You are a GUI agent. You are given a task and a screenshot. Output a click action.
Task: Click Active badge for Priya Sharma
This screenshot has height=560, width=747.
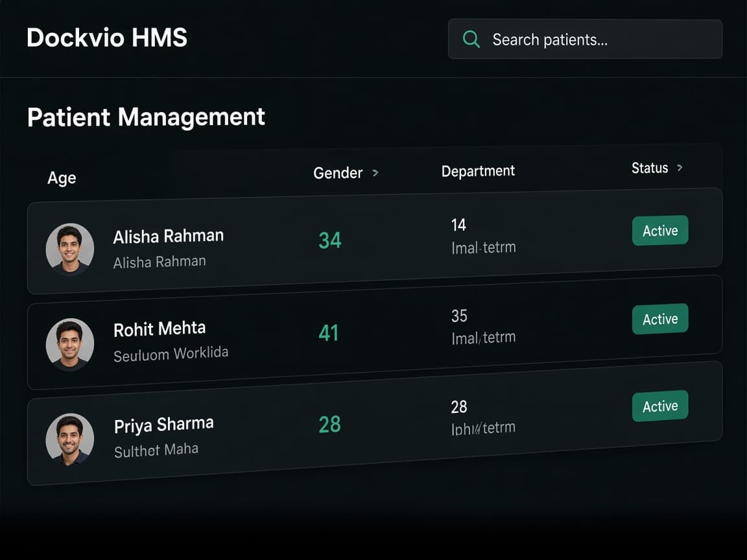click(x=660, y=406)
